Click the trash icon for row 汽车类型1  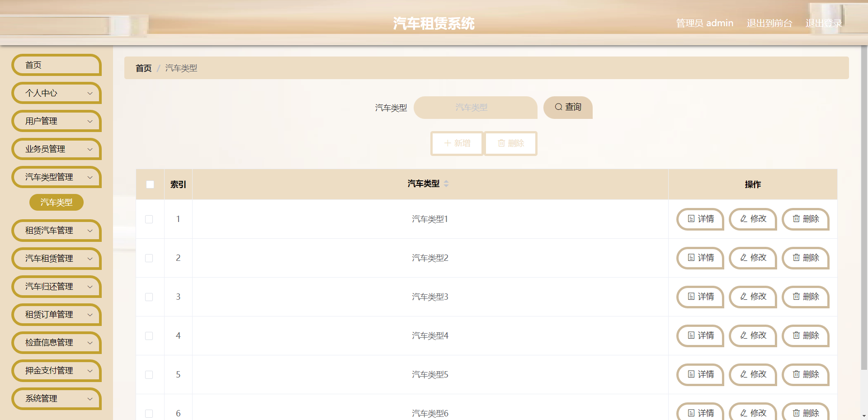[x=796, y=219]
